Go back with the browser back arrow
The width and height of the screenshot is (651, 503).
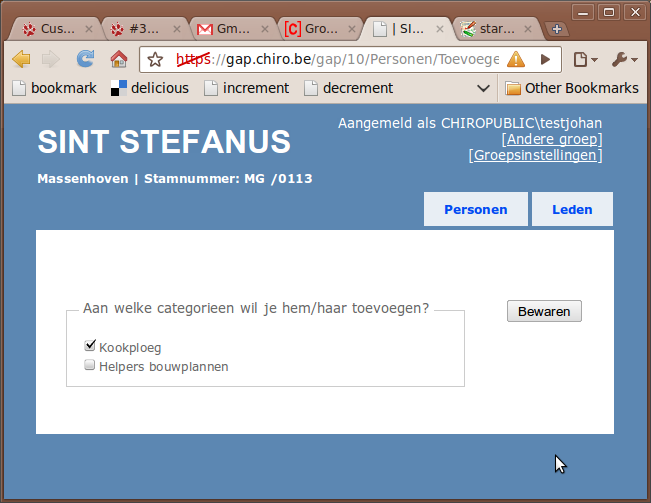21,59
